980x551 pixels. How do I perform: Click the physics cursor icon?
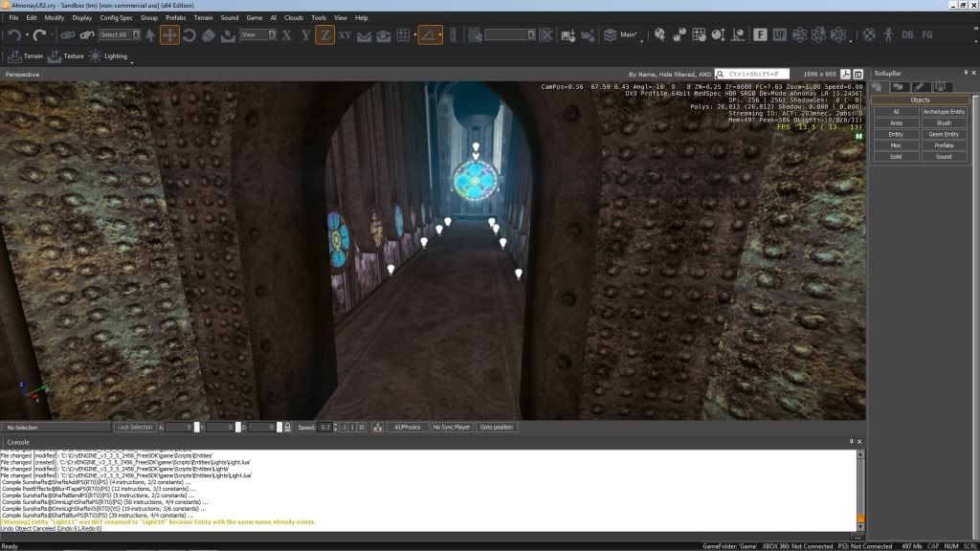pyautogui.click(x=659, y=35)
